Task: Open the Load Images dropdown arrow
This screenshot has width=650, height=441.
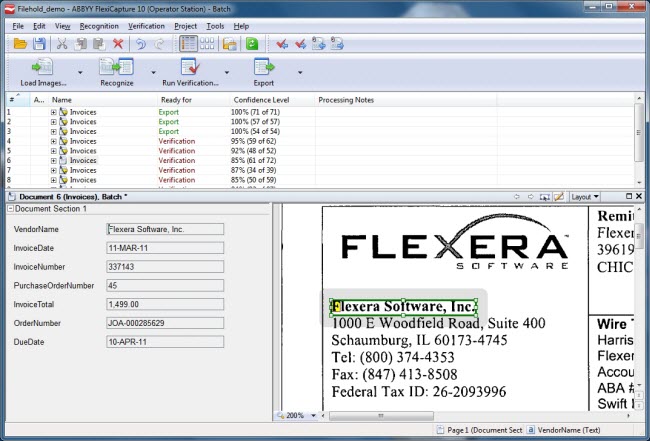Action: (x=80, y=73)
